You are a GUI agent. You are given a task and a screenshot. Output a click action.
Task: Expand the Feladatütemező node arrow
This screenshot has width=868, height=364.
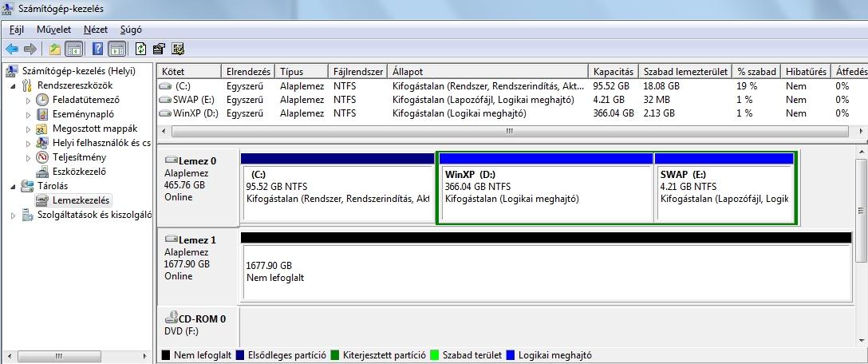pyautogui.click(x=29, y=101)
